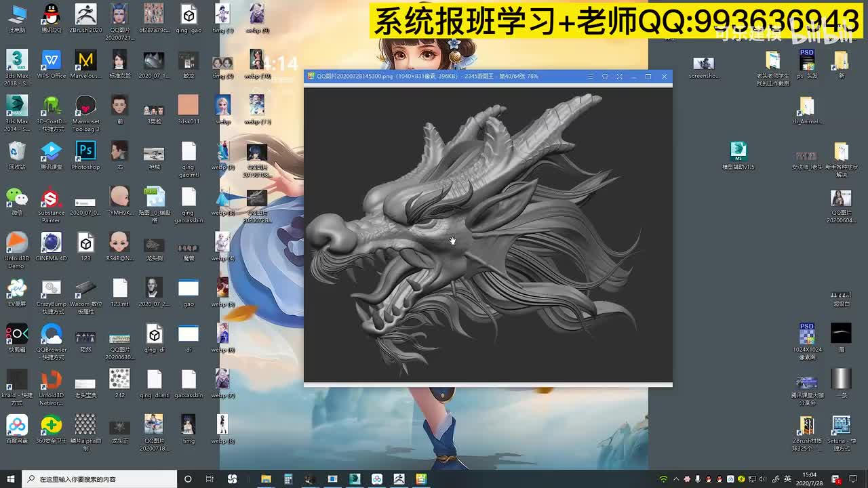This screenshot has height=488, width=868.
Task: Select the timg (1) image file
Action: point(222,18)
